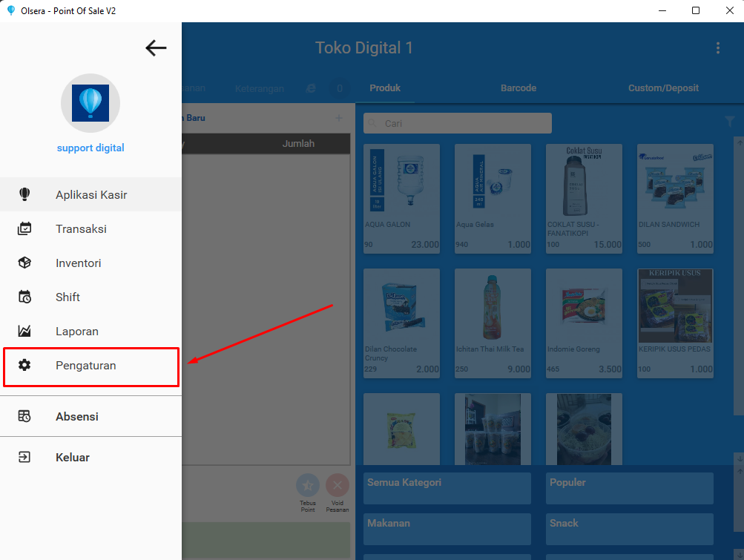Select the DILAN SANDWICH product card
This screenshot has height=560, width=744.
[675, 198]
